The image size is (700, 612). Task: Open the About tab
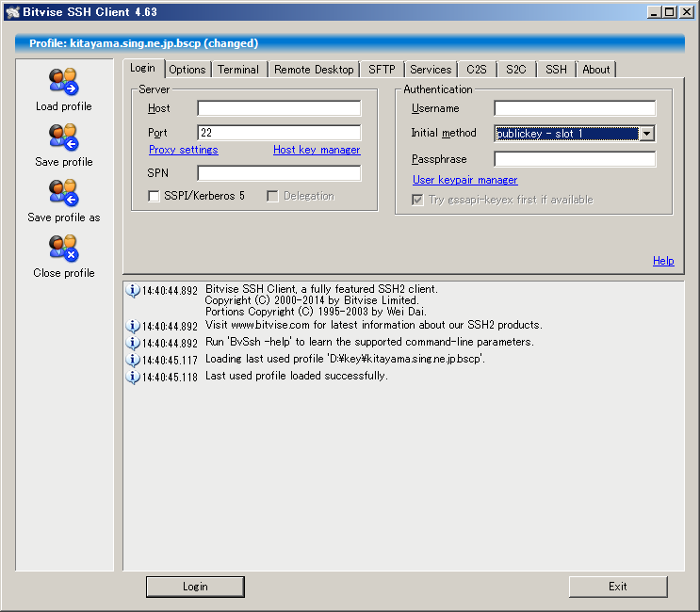click(x=596, y=70)
